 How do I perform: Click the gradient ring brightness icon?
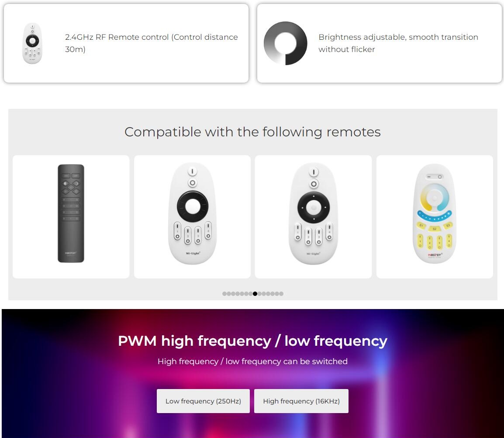[x=286, y=43]
